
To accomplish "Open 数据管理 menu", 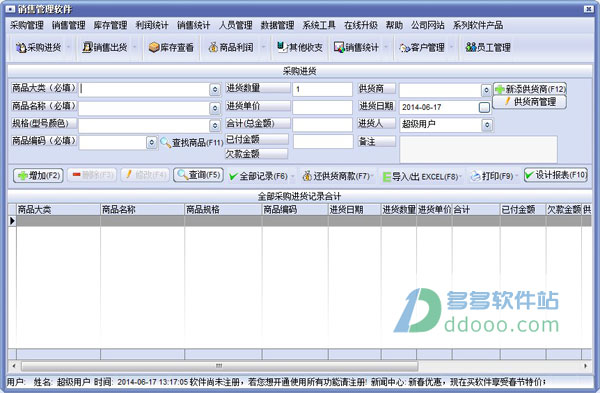I will [x=277, y=25].
